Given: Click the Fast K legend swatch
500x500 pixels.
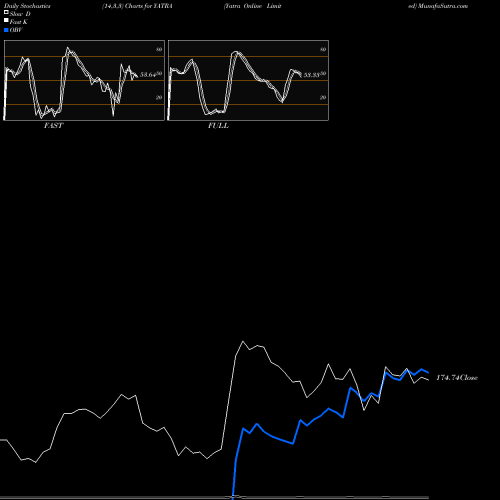Looking at the screenshot, I should pyautogui.click(x=6, y=20).
